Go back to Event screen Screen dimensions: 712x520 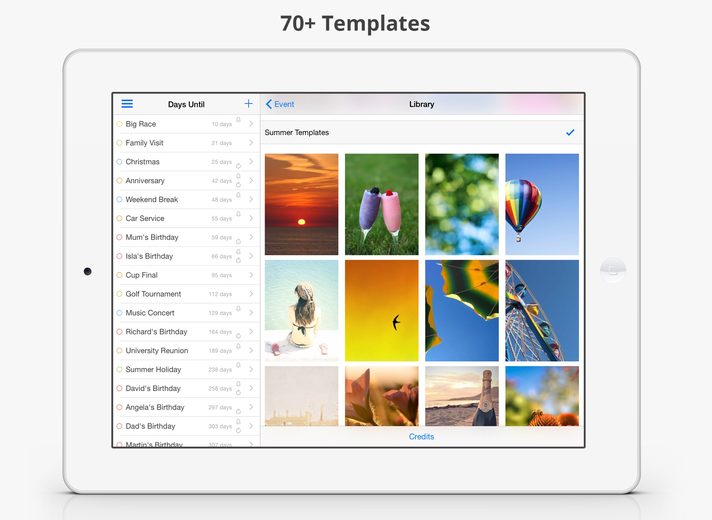[x=280, y=104]
